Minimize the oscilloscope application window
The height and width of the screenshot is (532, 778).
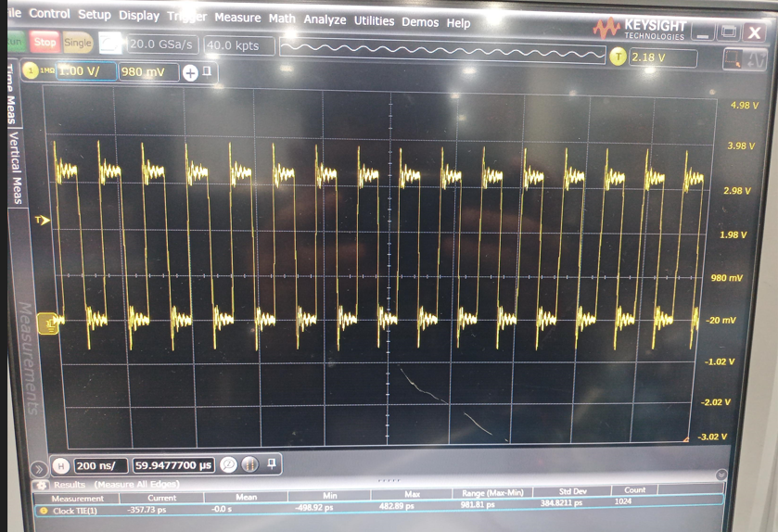(703, 32)
